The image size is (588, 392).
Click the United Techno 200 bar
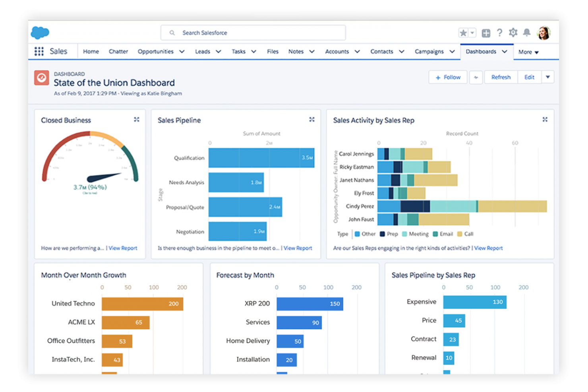(142, 304)
